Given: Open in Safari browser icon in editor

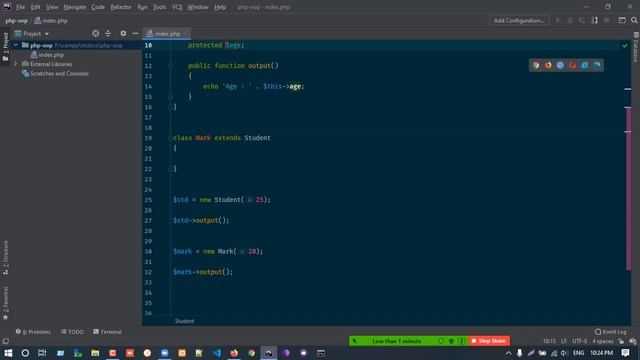Looking at the screenshot, I should tap(560, 65).
